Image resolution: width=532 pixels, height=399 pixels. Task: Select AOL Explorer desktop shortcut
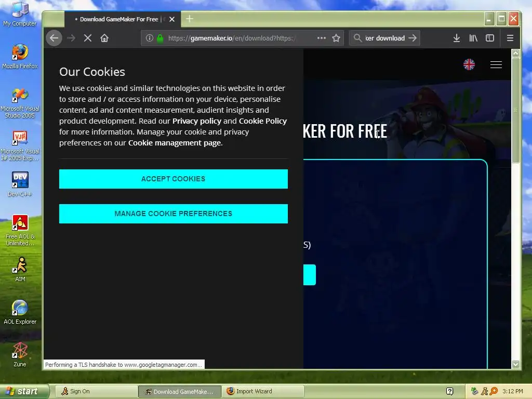20,312
